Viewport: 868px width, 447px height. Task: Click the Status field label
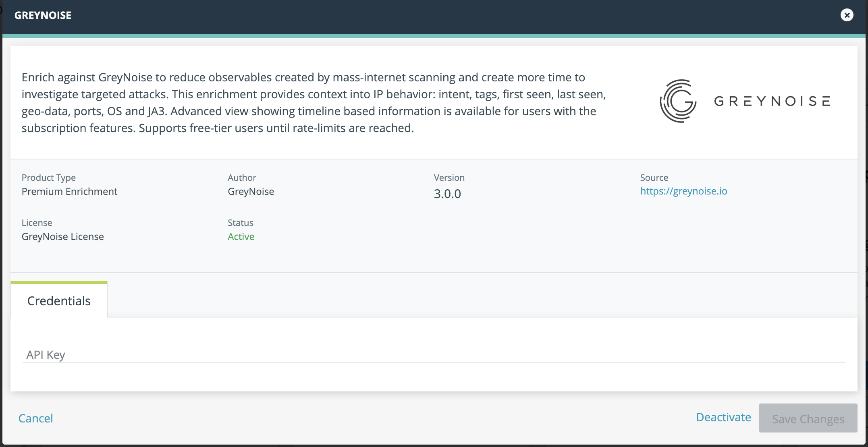(241, 223)
